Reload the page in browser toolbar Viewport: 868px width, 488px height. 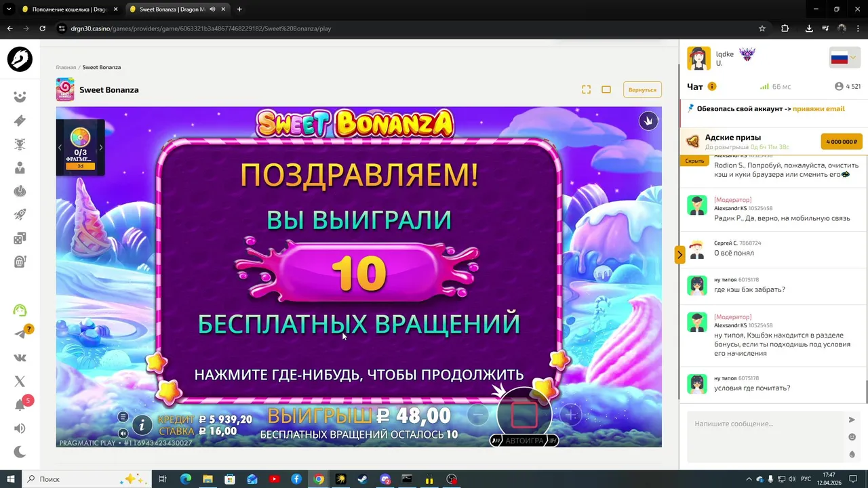click(42, 28)
